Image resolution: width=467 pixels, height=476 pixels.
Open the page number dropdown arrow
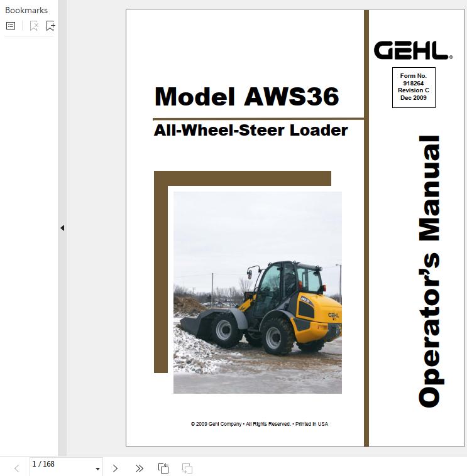click(x=97, y=468)
